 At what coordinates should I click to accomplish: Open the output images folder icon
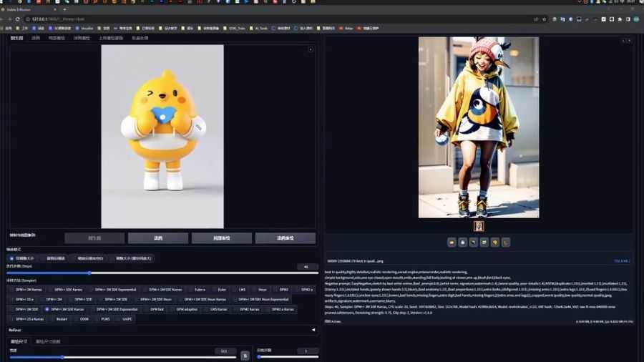(x=452, y=243)
